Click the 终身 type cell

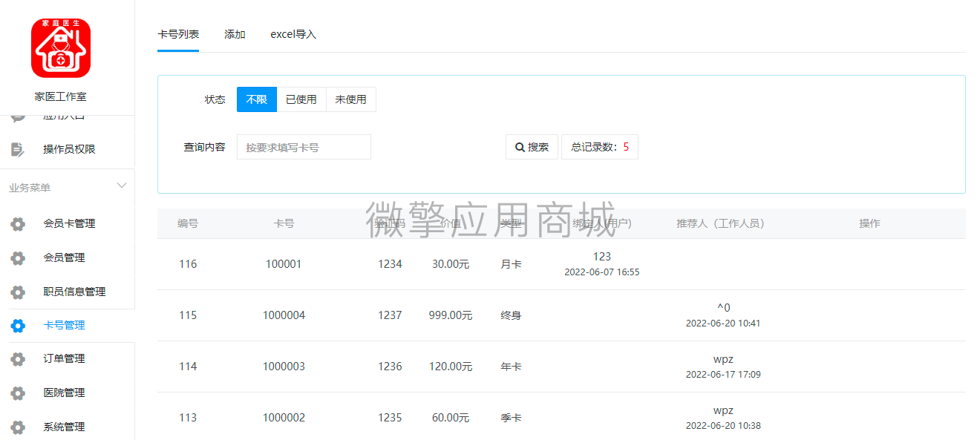pyautogui.click(x=511, y=315)
